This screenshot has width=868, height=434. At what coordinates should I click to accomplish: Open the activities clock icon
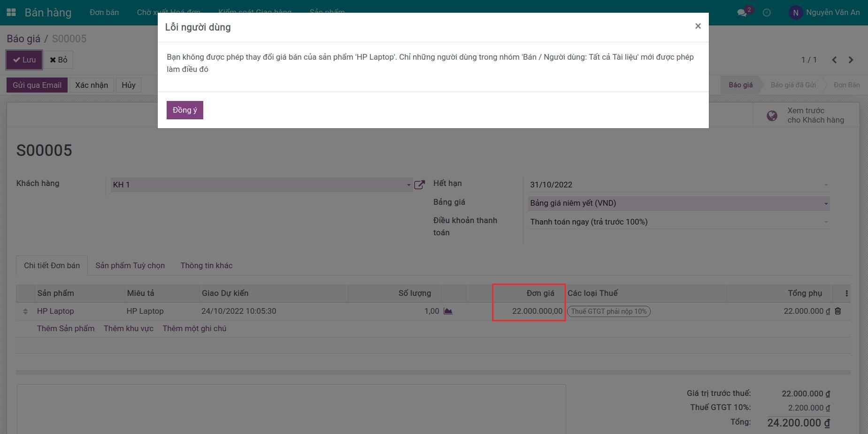click(x=767, y=13)
